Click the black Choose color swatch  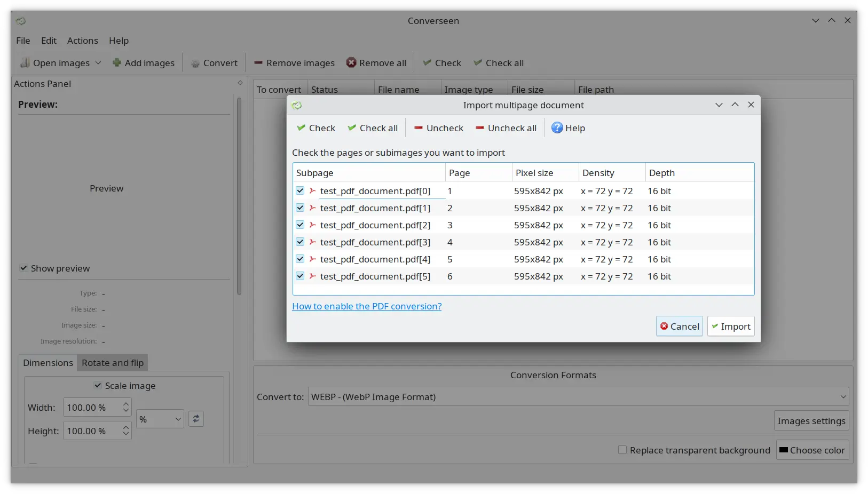(x=783, y=450)
